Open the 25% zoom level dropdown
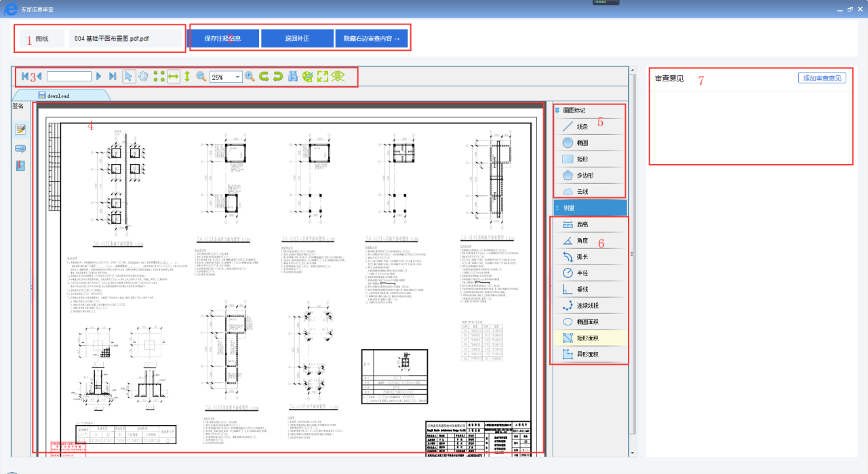The width and height of the screenshot is (868, 474). 238,77
